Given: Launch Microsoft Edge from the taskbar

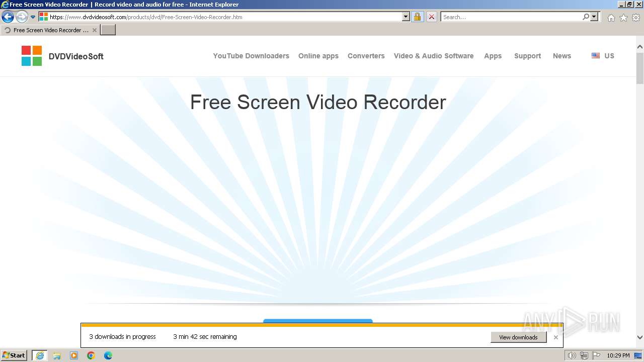Looking at the screenshot, I should [x=108, y=355].
